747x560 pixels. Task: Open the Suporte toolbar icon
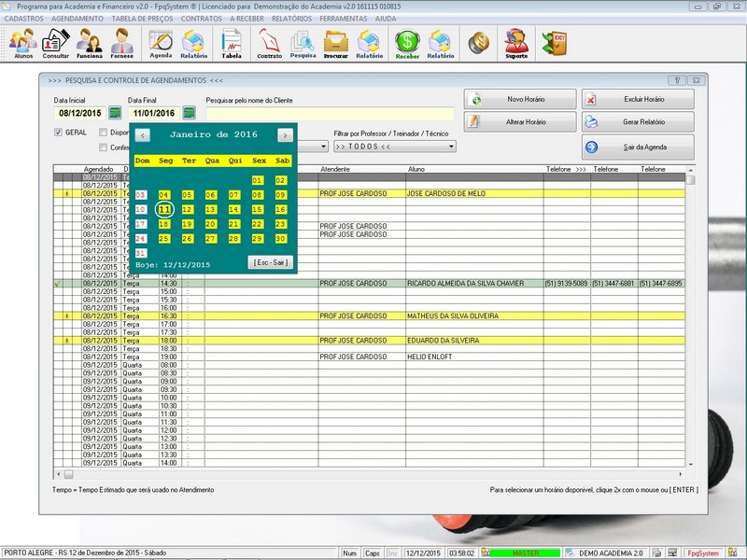coord(515,43)
